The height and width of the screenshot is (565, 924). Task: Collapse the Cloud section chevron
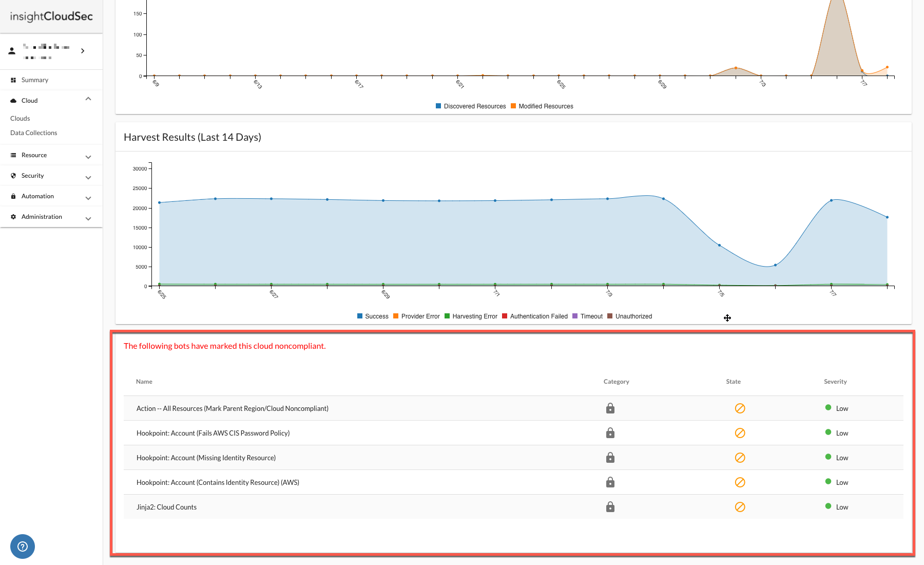[88, 99]
